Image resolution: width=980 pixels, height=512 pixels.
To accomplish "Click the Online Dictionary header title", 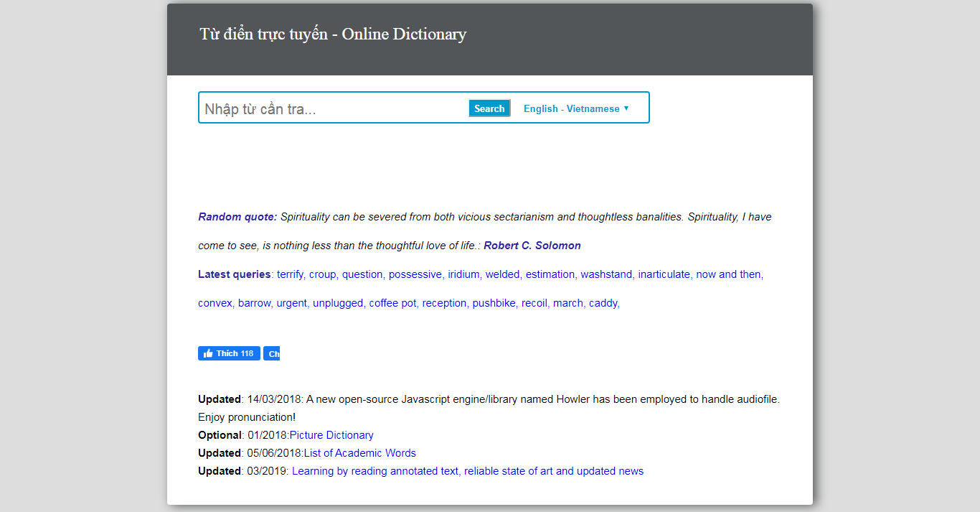I will coord(333,34).
